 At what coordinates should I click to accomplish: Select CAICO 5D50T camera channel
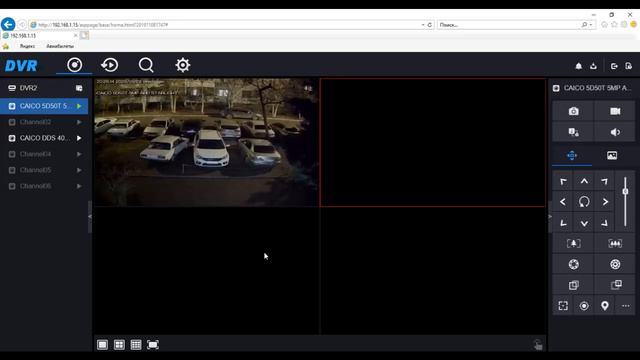[x=44, y=106]
